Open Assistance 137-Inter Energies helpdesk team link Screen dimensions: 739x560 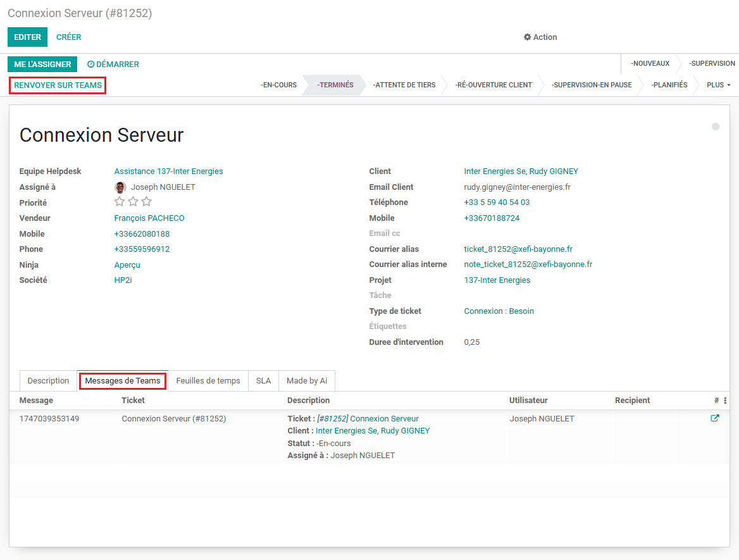pos(168,171)
